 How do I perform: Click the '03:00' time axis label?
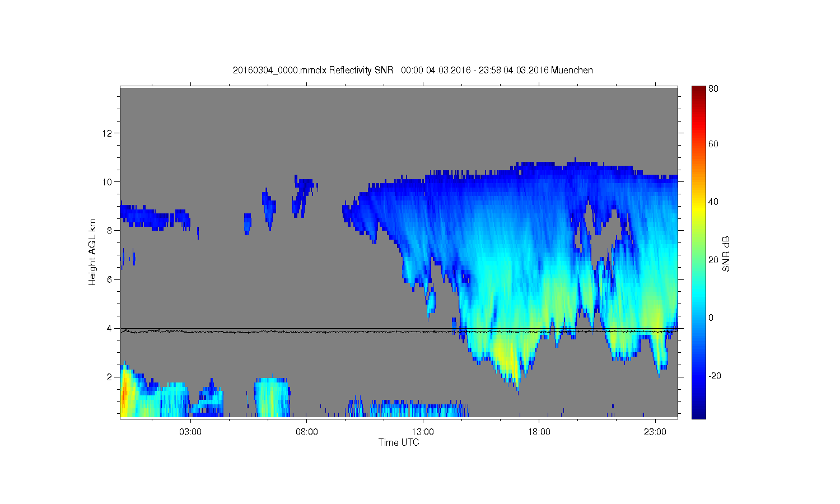pos(190,432)
